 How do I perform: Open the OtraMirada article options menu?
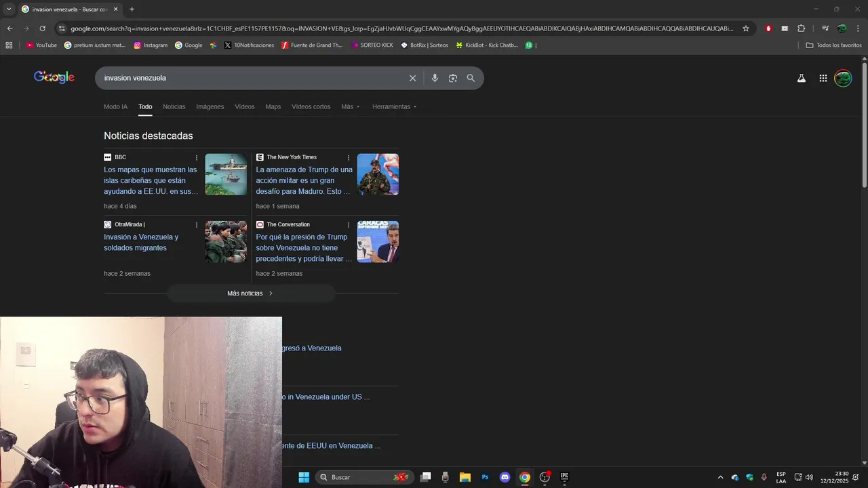click(x=197, y=224)
